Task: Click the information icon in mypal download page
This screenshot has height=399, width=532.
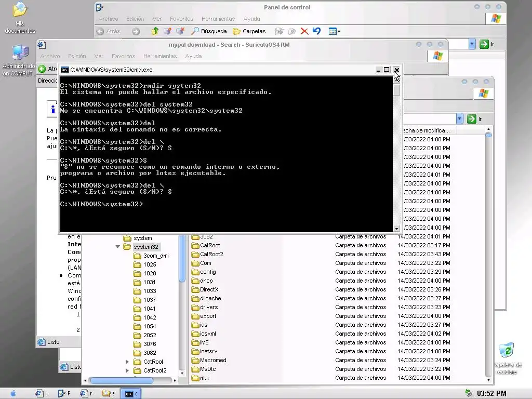Action: [x=52, y=109]
